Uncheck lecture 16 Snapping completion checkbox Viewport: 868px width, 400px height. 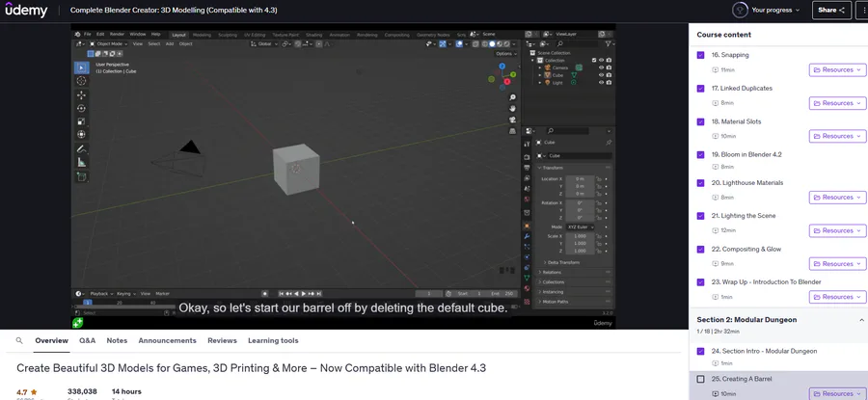tap(700, 55)
